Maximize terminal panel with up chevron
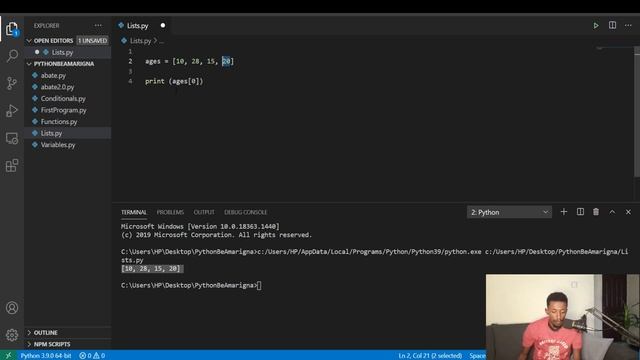This screenshot has width=640, height=360. pyautogui.click(x=612, y=212)
